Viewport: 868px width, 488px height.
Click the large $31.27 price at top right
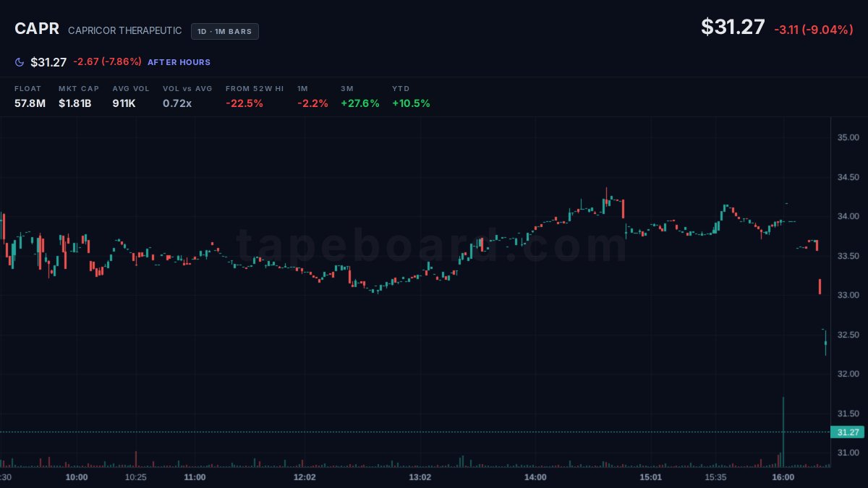[x=733, y=27]
